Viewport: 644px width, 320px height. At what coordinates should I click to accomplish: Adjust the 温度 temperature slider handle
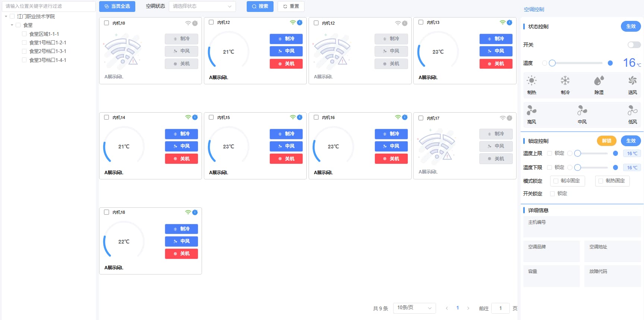tap(552, 63)
